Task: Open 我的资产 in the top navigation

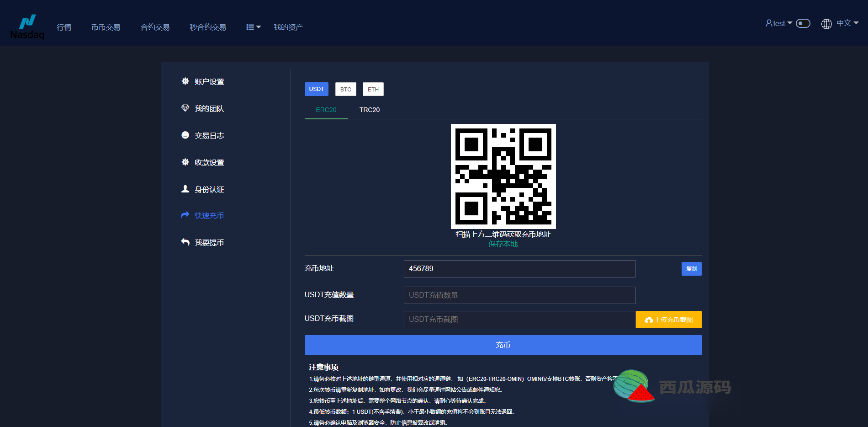Action: tap(288, 27)
